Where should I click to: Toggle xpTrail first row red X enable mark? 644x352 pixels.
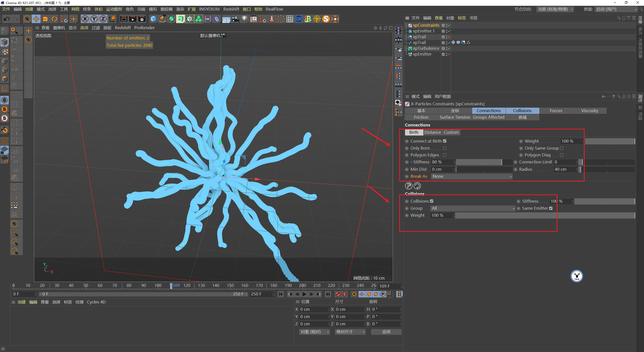449,37
